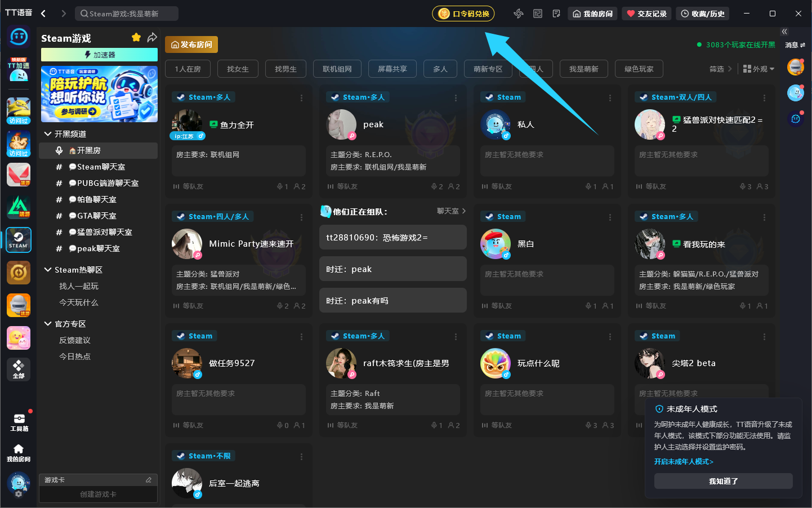Navigate forward with the right arrow
This screenshot has width=812, height=508.
pyautogui.click(x=63, y=14)
